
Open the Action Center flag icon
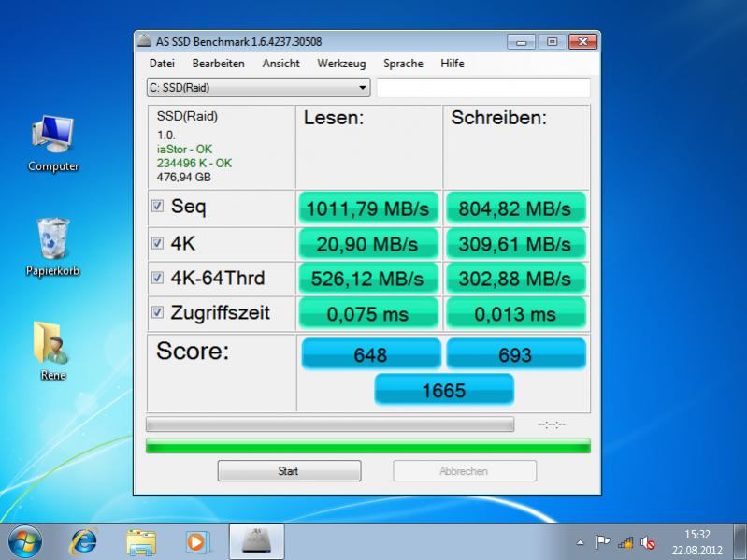pyautogui.click(x=602, y=542)
